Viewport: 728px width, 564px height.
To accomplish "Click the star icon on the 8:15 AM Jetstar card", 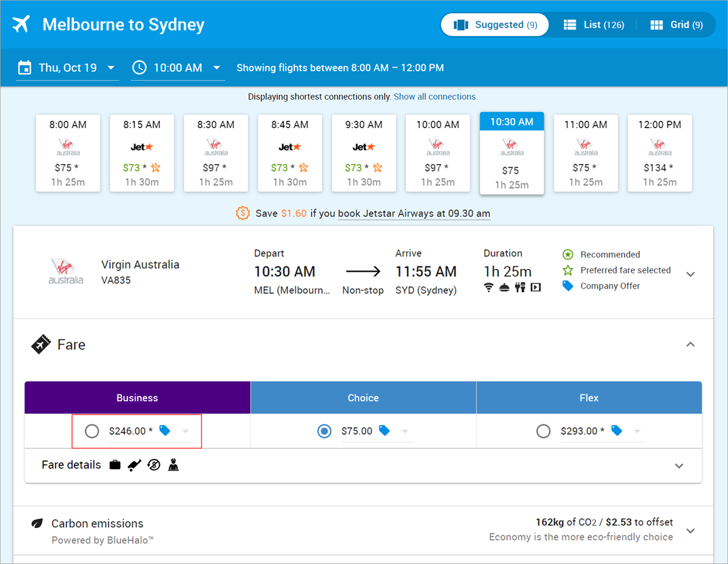I will coord(155,167).
